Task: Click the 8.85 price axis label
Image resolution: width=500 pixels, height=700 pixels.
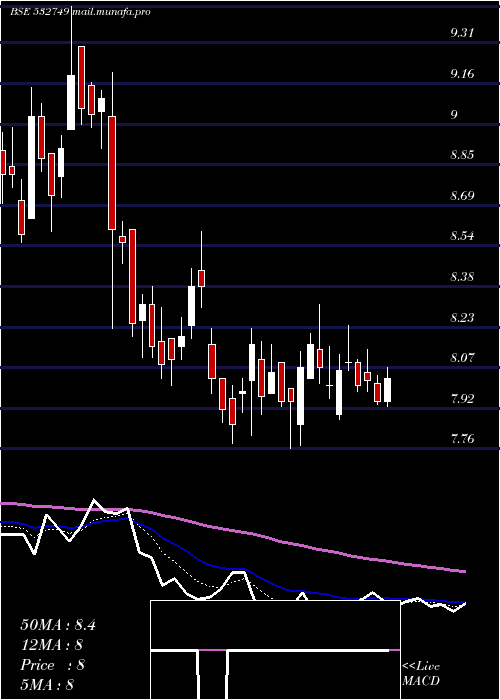Action: (x=462, y=155)
